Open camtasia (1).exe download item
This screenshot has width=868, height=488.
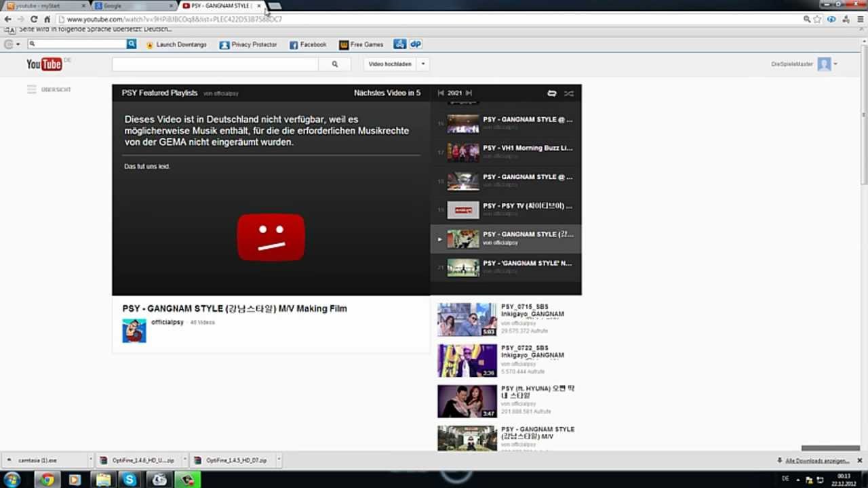coord(43,460)
